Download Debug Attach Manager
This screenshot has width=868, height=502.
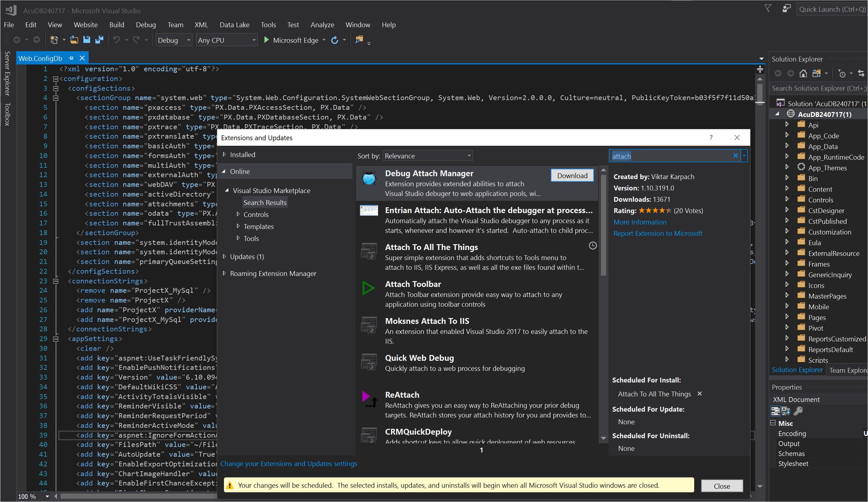(x=572, y=176)
